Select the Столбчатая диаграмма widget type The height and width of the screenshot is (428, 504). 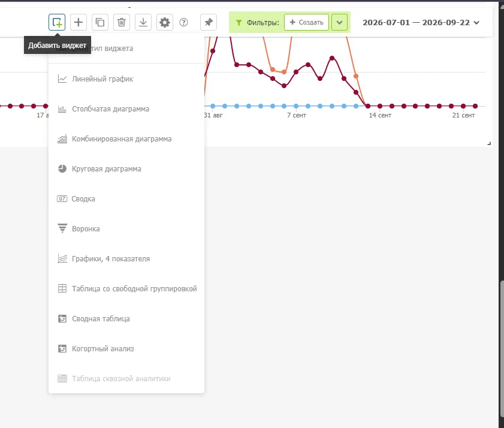tap(126, 108)
